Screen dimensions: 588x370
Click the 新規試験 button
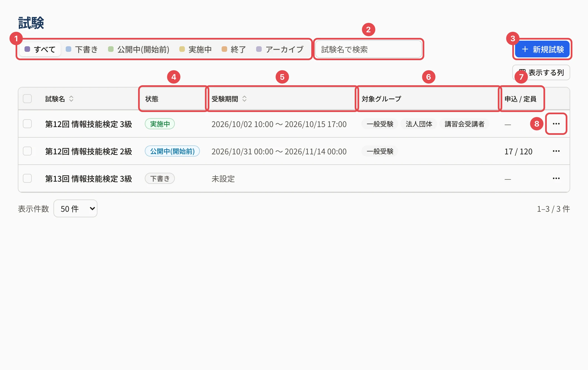(x=542, y=49)
